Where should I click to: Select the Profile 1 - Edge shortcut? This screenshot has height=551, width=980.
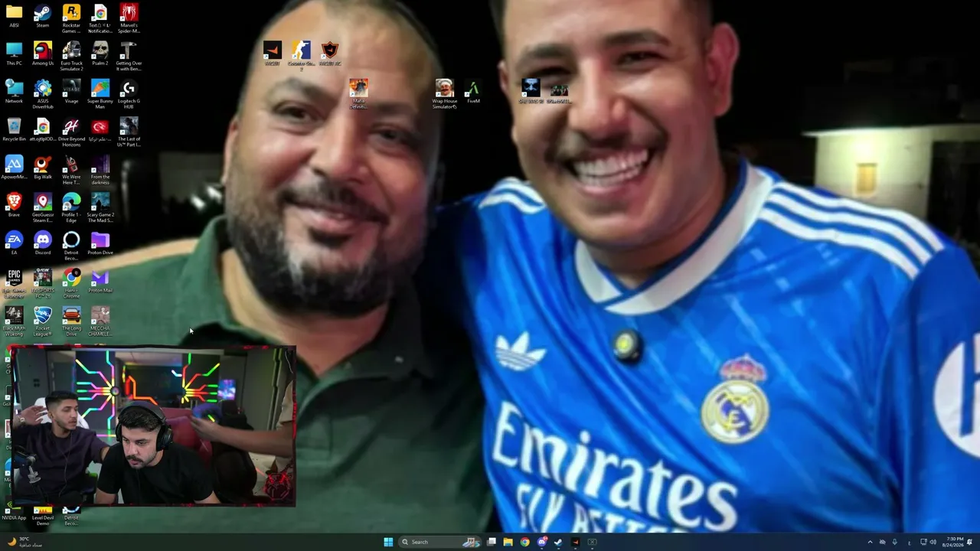[71, 207]
